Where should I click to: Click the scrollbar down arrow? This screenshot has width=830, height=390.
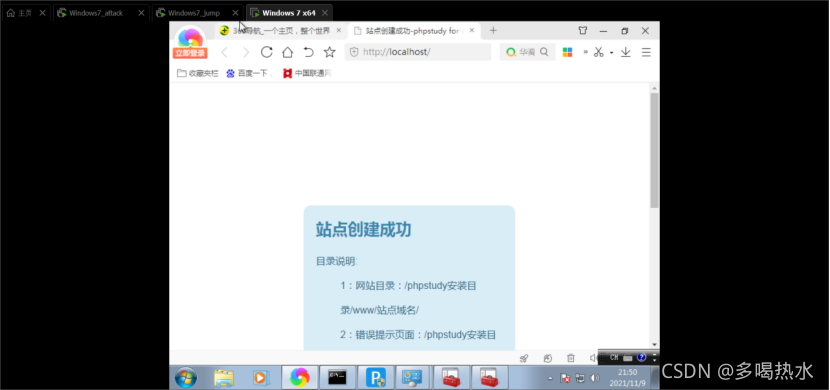(x=655, y=344)
